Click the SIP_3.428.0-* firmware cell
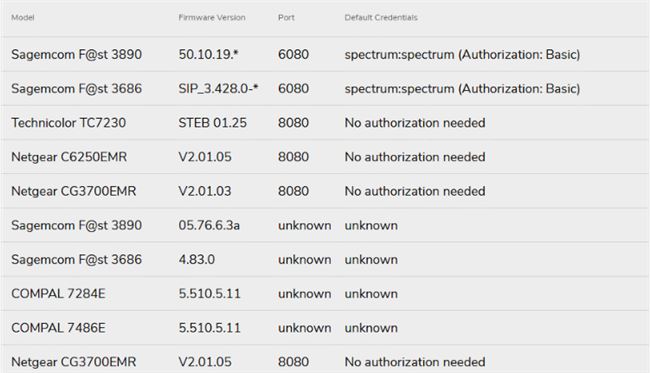Viewport: 650px width, 373px height. point(218,89)
